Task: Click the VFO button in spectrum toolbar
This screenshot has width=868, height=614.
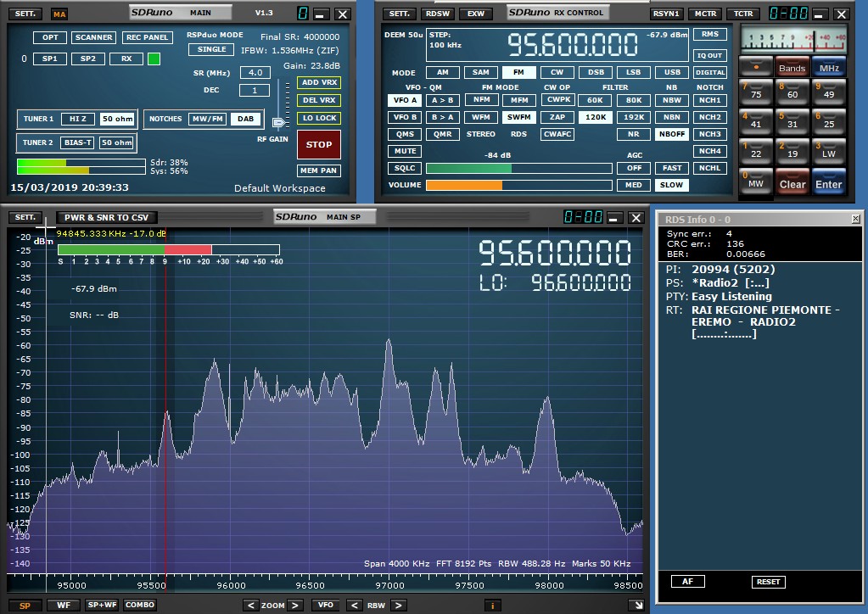Action: click(x=326, y=606)
